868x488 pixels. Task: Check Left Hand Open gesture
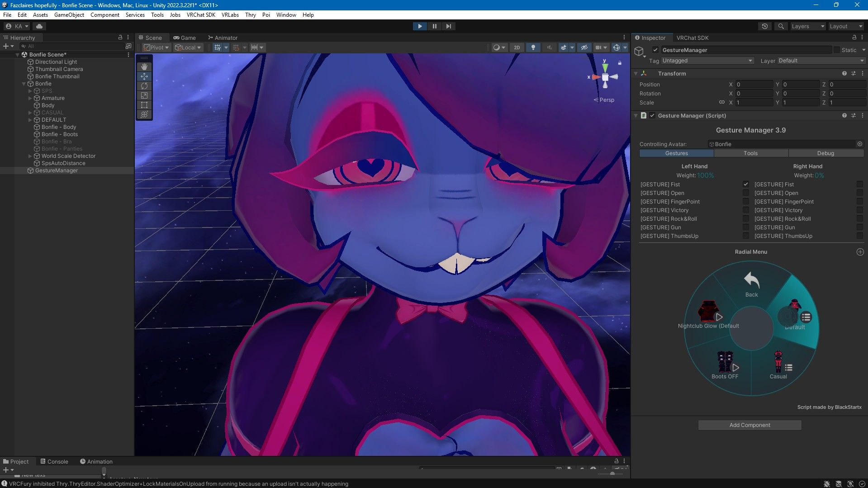tap(746, 193)
